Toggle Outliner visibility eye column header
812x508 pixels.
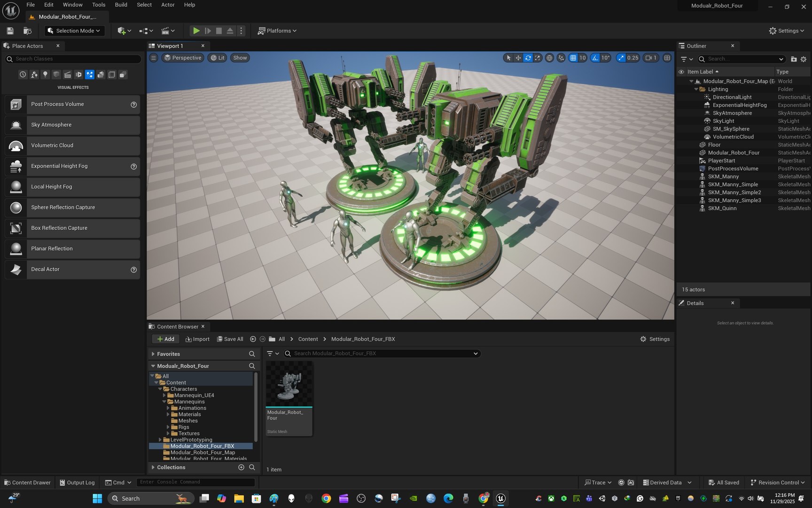click(681, 72)
